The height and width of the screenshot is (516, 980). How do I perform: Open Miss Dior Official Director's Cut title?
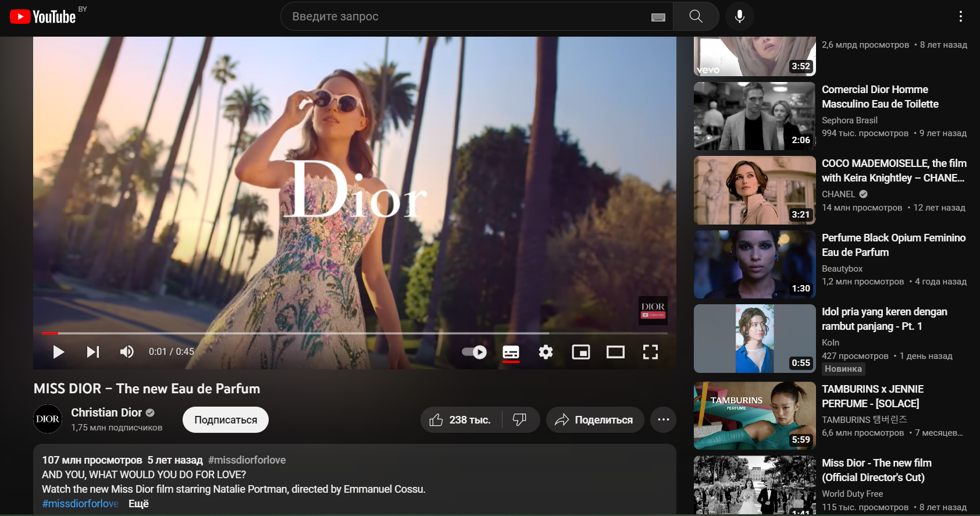[876, 470]
